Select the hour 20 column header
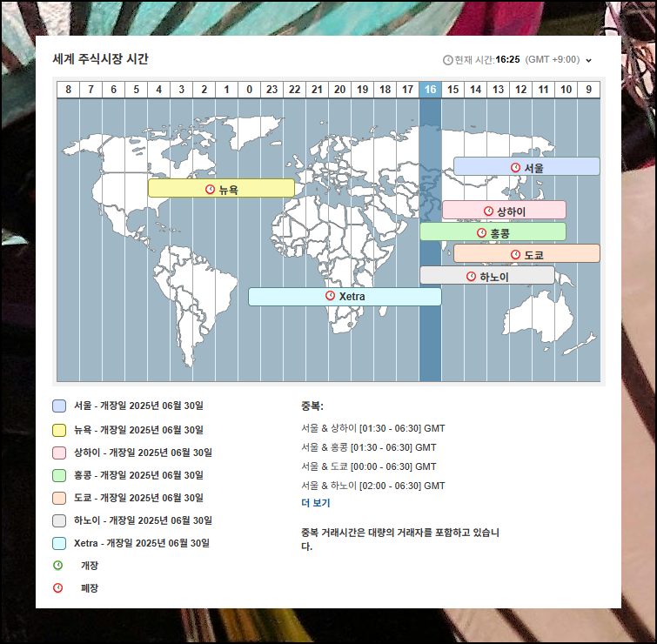The width and height of the screenshot is (657, 644). coord(340,90)
